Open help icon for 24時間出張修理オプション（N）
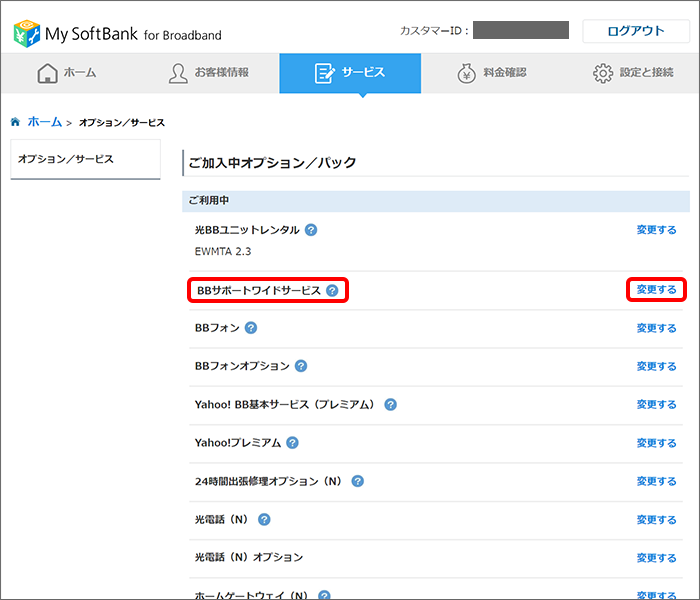Screen dimensions: 700x600 pyautogui.click(x=358, y=481)
